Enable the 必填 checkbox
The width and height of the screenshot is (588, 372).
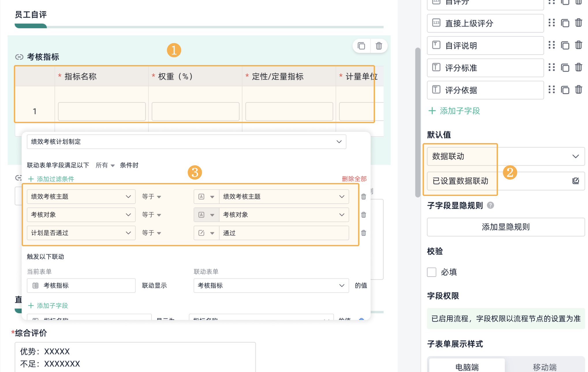coord(431,272)
